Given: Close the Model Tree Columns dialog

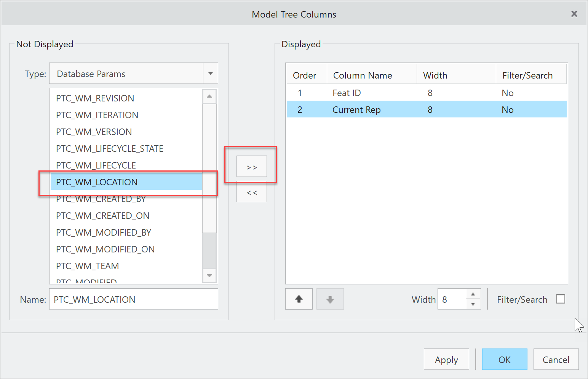Looking at the screenshot, I should (574, 14).
